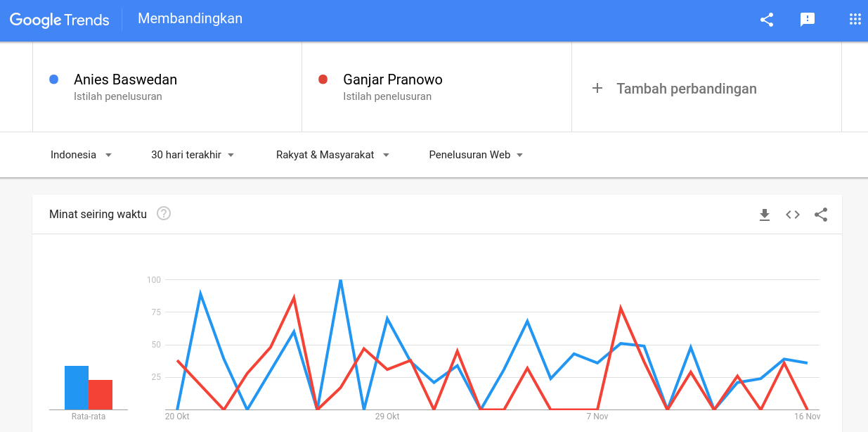Open the Indonesia region dropdown
The image size is (868, 432).
(x=81, y=155)
